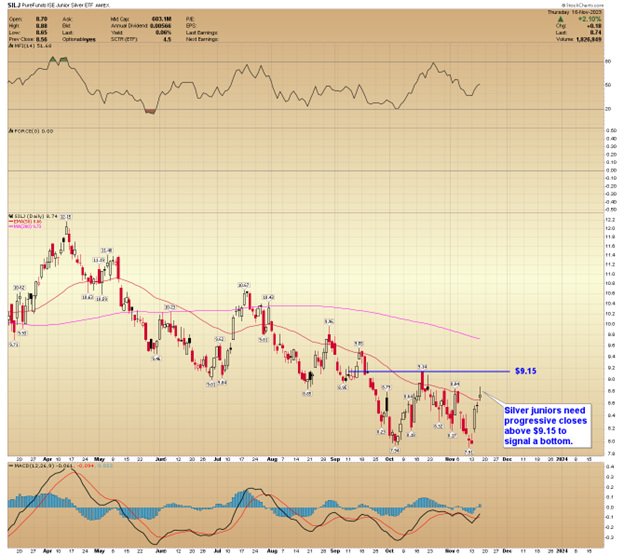Image resolution: width=624 pixels, height=555 pixels.
Task: Click the SCTR (ETF) value 4.5
Action: 167,39
